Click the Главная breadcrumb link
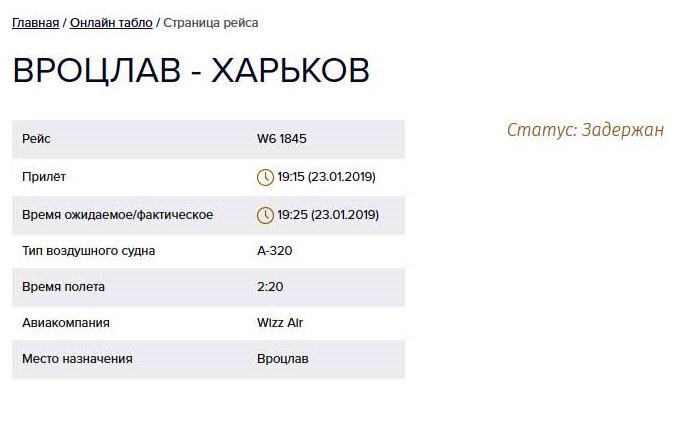The height and width of the screenshot is (421, 676). [x=35, y=22]
